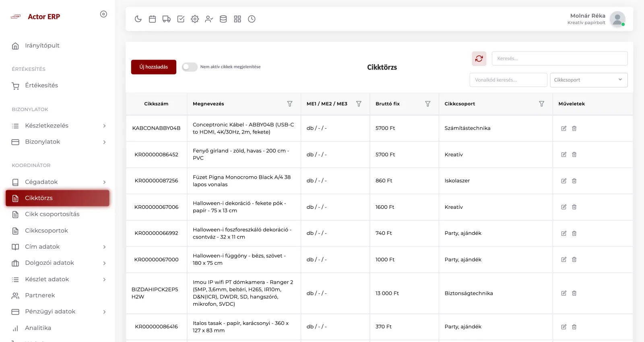Viewport: 644px width, 342px height.
Task: Toggle Nem aktív cikkek megjelenítése switch
Action: tap(190, 67)
